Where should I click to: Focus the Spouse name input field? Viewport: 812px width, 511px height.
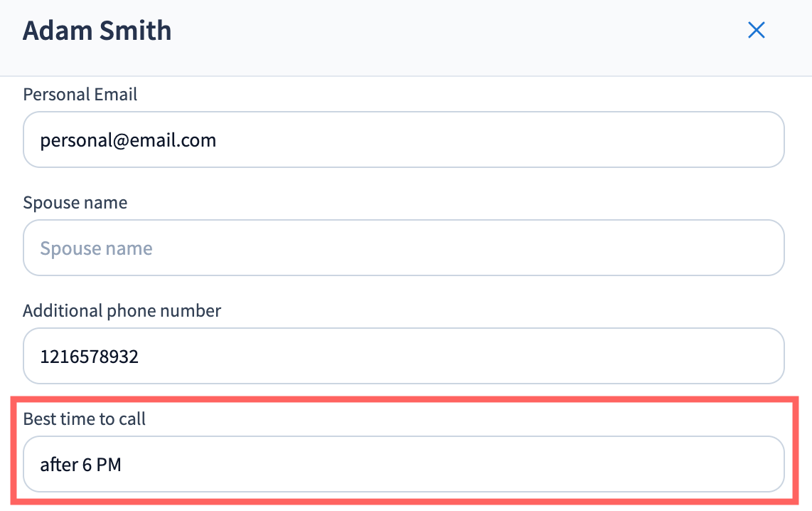tap(403, 248)
